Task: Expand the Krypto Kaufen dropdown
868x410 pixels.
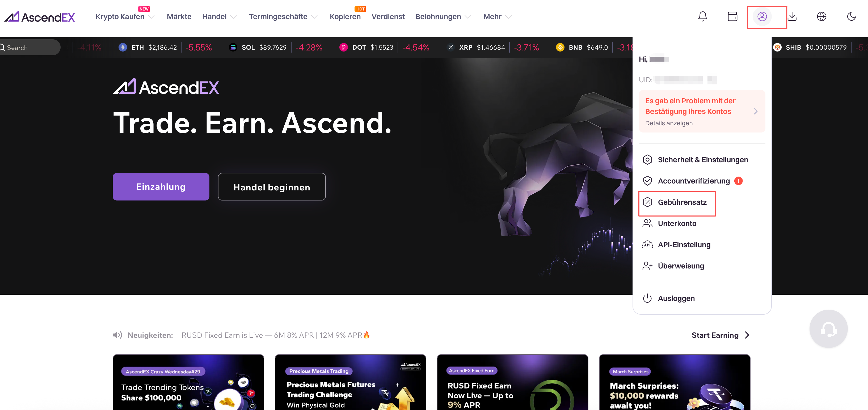Action: pyautogui.click(x=125, y=16)
